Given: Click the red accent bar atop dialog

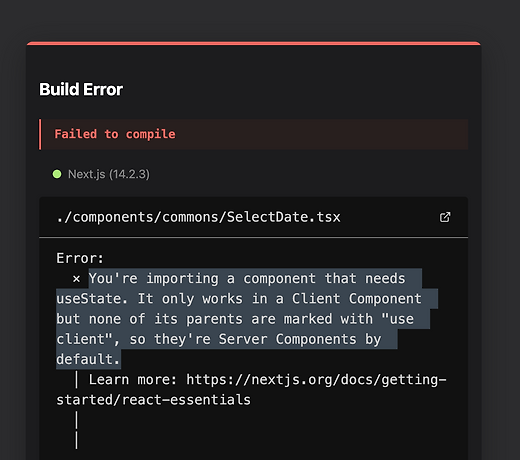Looking at the screenshot, I should click(254, 43).
